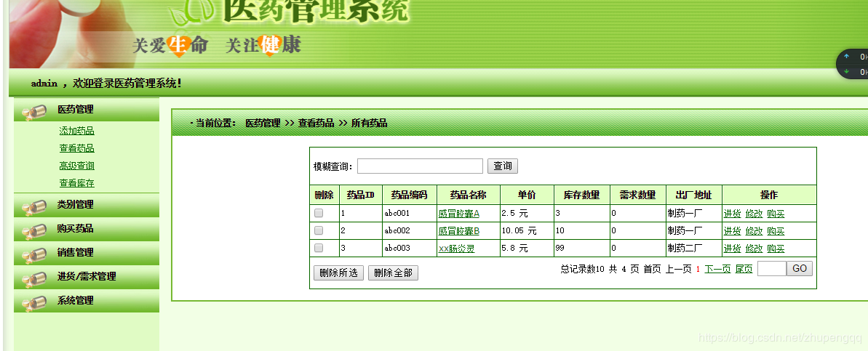Go to 下一页 in pagination

[x=717, y=269]
